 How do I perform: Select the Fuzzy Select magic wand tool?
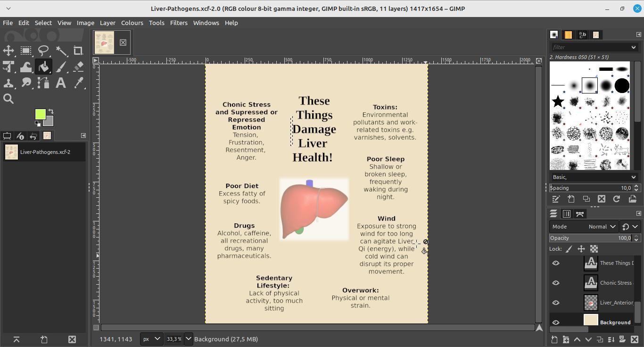(x=61, y=51)
